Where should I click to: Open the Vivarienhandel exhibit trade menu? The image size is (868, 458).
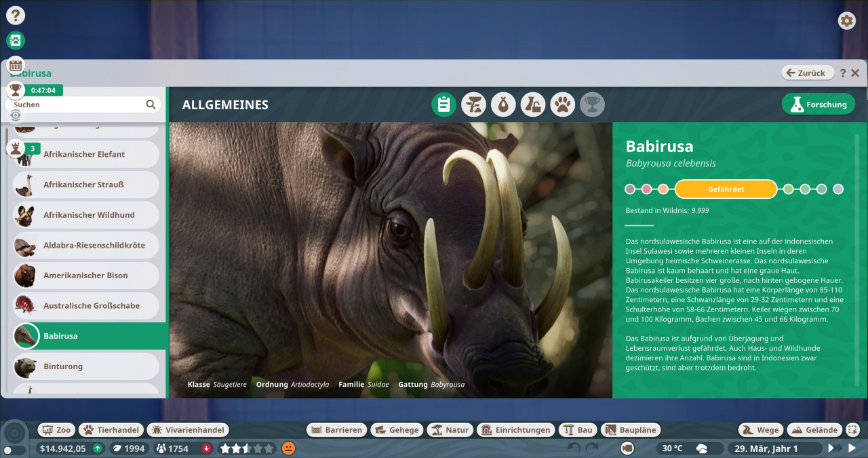tap(188, 430)
